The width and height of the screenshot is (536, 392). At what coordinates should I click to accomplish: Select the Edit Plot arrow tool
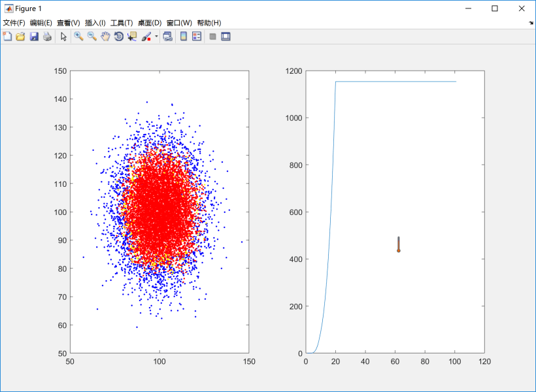click(x=63, y=36)
